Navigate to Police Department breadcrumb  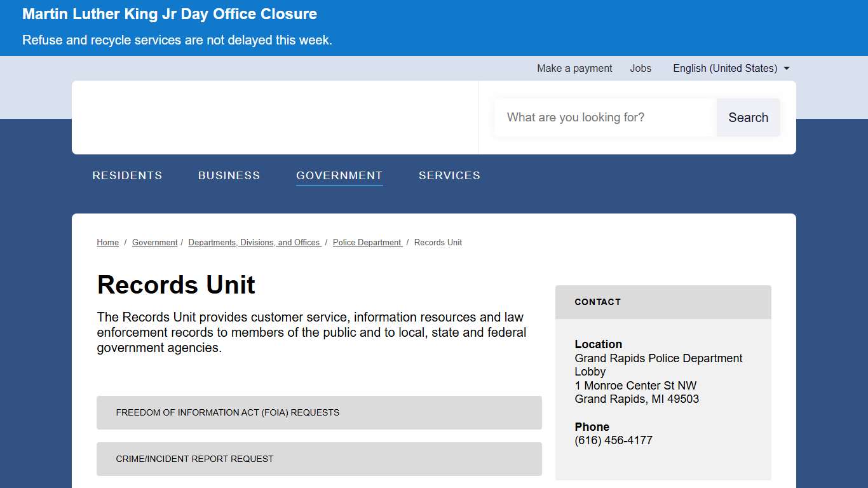[367, 243]
